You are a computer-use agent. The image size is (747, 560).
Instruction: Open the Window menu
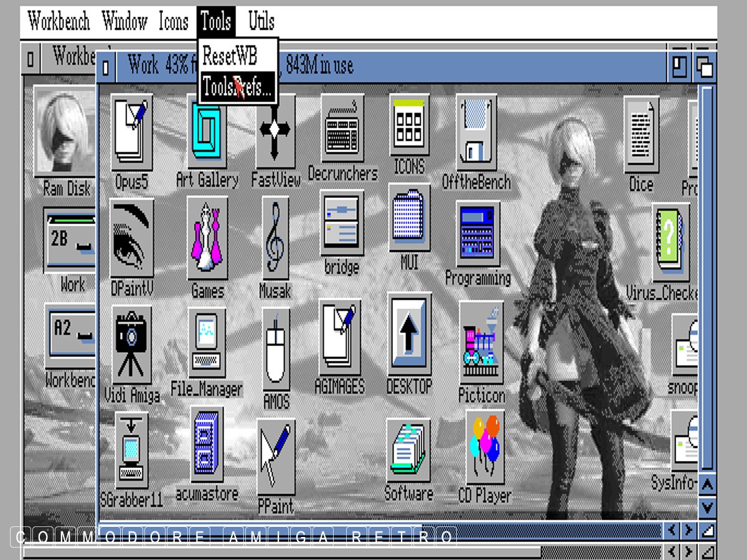click(x=125, y=22)
